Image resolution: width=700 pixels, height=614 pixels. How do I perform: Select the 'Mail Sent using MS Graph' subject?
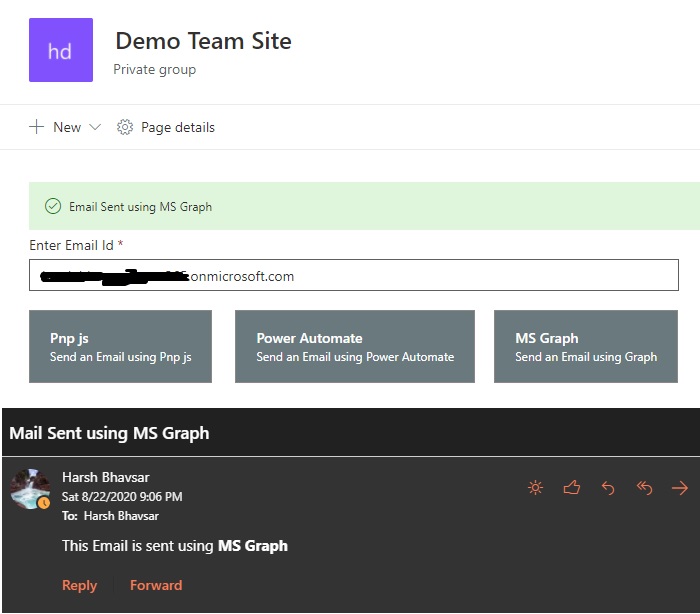(x=109, y=433)
